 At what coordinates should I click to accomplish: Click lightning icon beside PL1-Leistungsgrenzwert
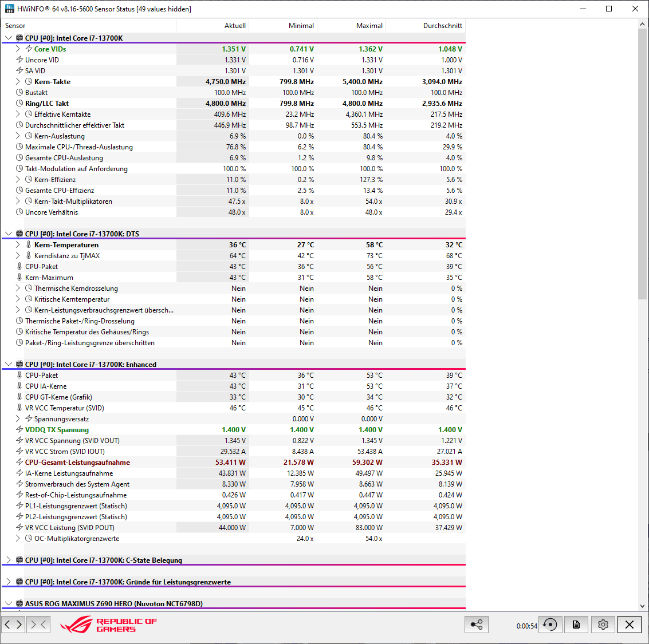coord(19,505)
